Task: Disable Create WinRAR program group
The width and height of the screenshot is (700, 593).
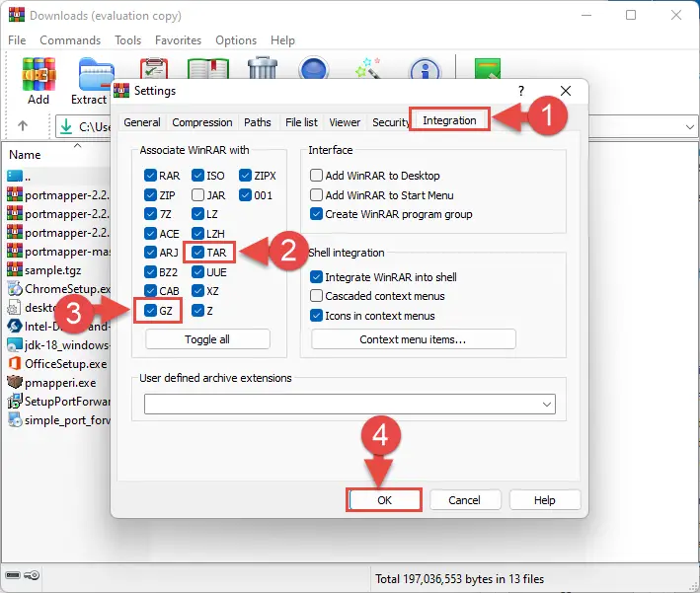Action: click(x=316, y=214)
